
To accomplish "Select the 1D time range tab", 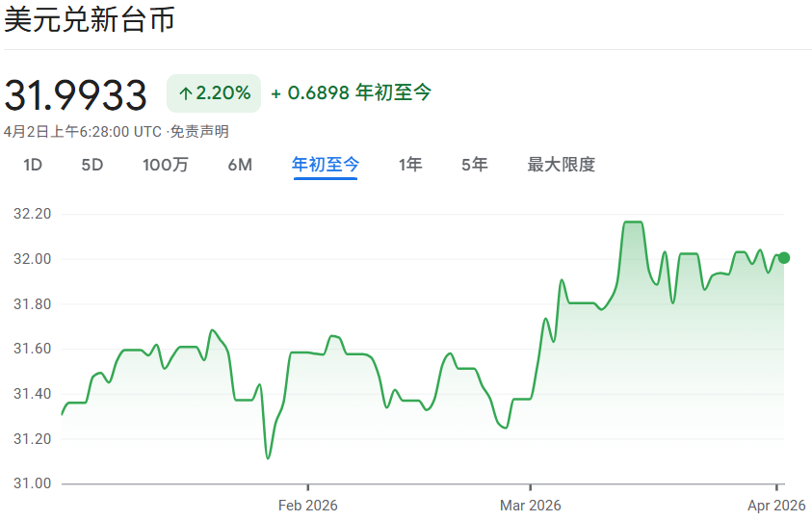I will 32,166.
